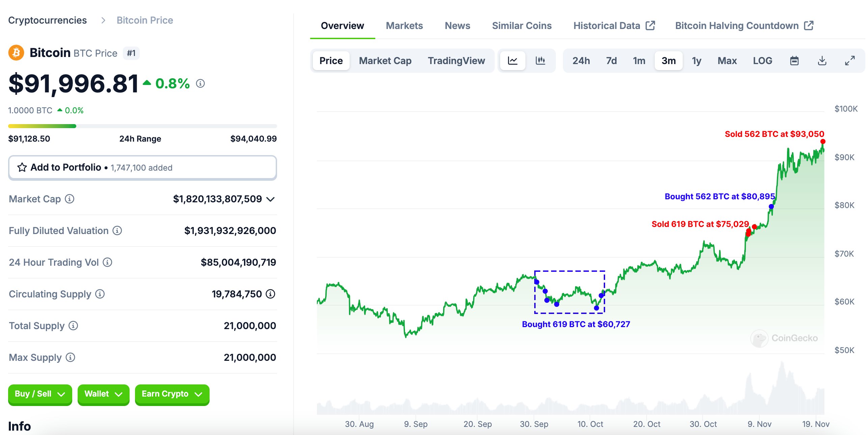Expand the Market Cap value chevron
Screen dimensions: 868x435
click(270, 199)
